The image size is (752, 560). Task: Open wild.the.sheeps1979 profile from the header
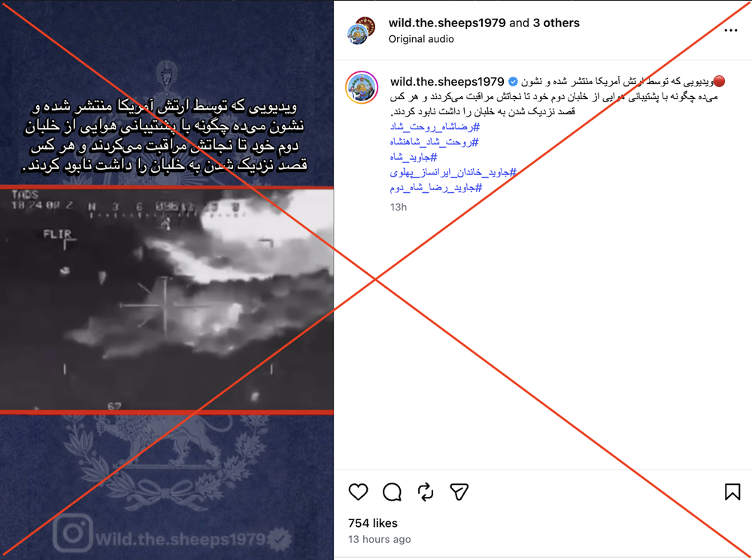(447, 23)
